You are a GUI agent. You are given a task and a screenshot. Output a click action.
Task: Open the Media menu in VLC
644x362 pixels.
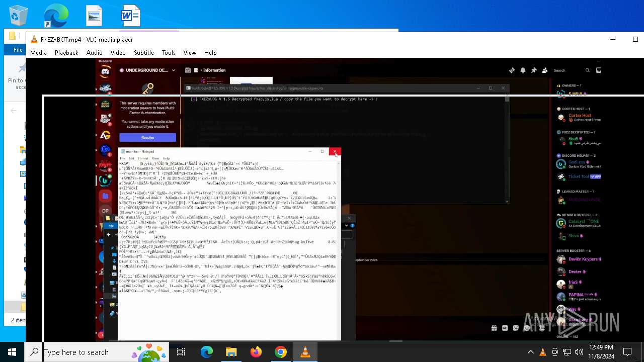coord(38,52)
